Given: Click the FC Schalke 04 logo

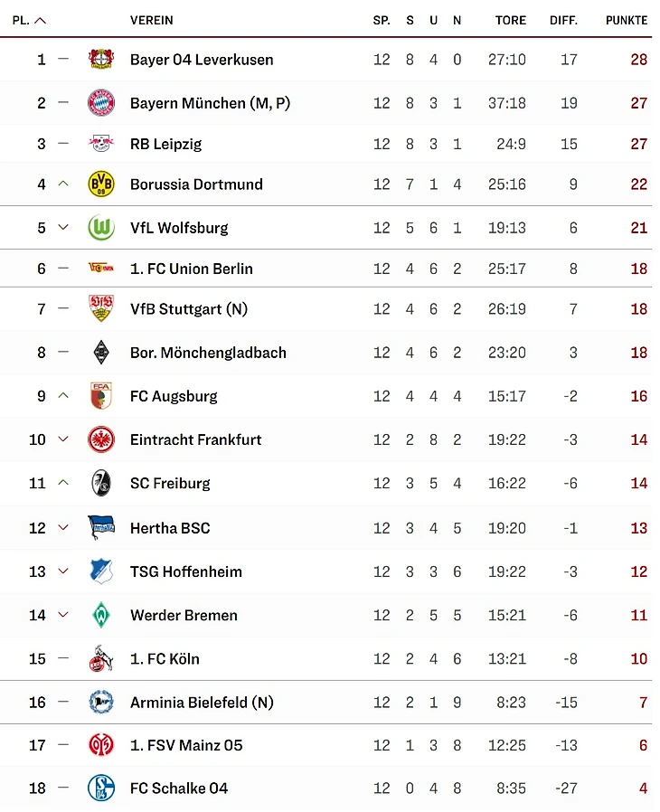Looking at the screenshot, I should pos(101,788).
